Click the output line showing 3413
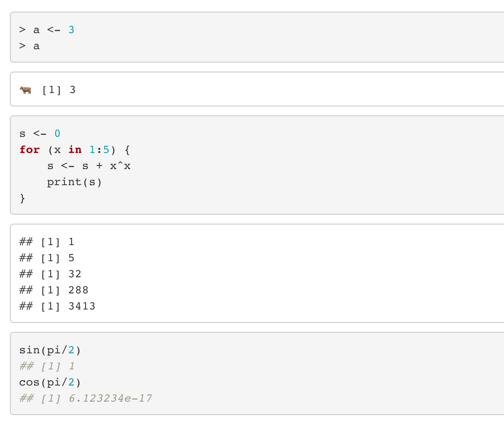Screen dimensions: 504x424 point(57,306)
